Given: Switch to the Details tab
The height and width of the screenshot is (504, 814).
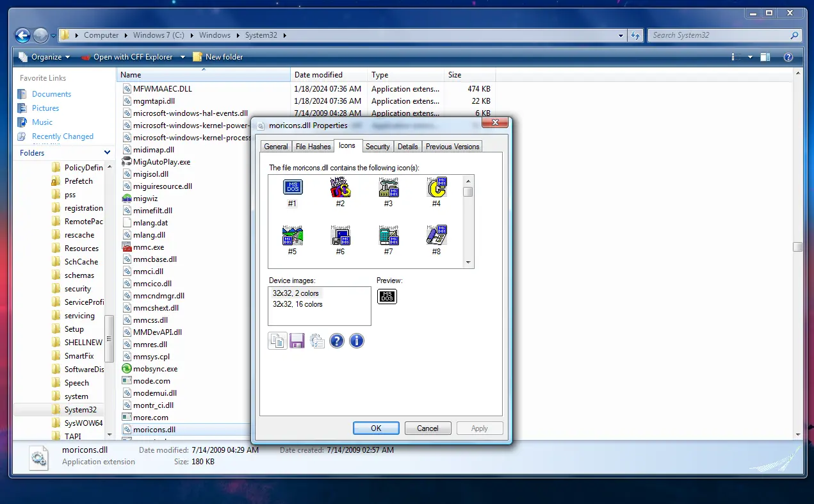Looking at the screenshot, I should tap(408, 147).
